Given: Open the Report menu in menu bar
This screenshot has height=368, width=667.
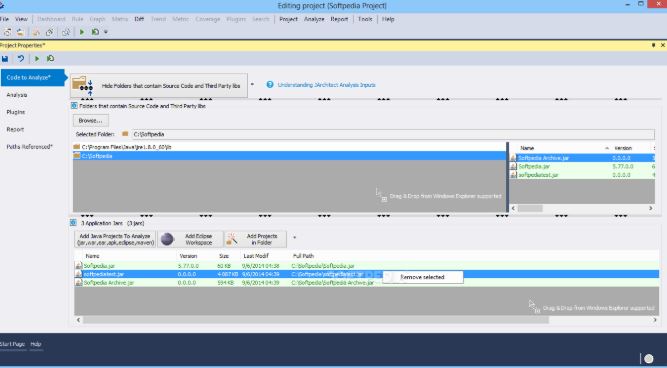Looking at the screenshot, I should pos(339,19).
